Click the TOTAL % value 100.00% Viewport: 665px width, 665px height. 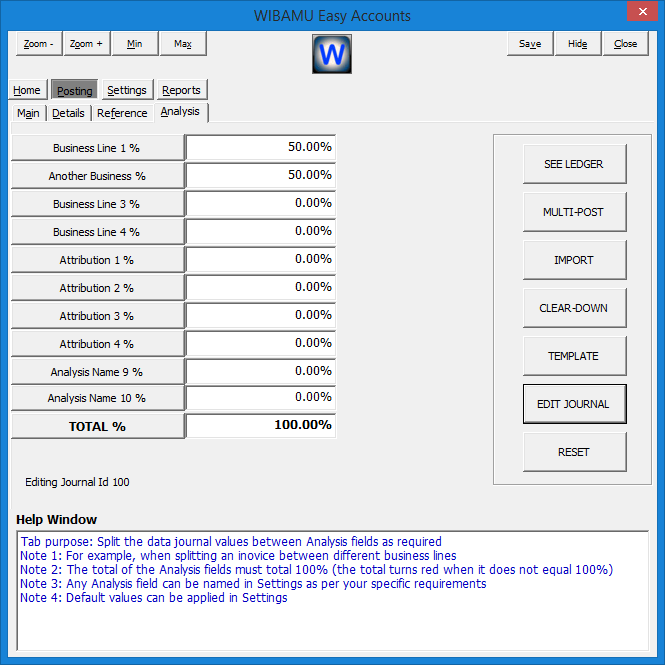[x=260, y=425]
